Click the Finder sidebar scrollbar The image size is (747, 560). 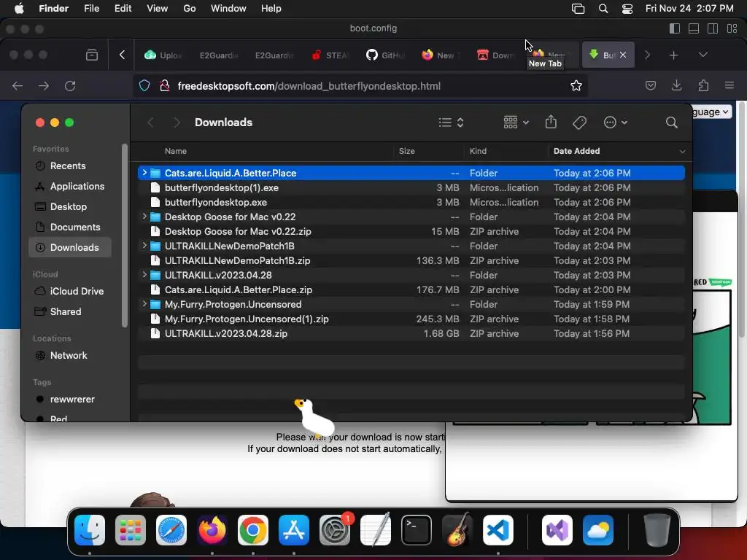click(x=124, y=236)
